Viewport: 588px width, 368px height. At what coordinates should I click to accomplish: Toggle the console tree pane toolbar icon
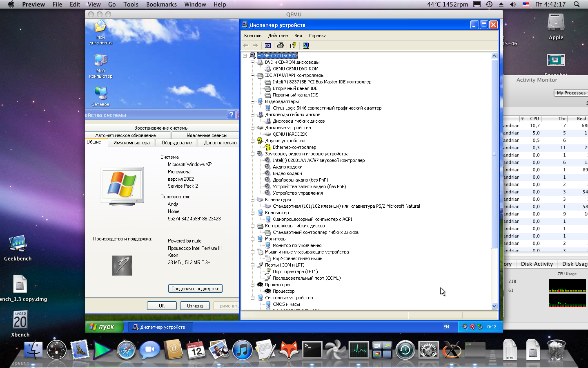point(268,45)
